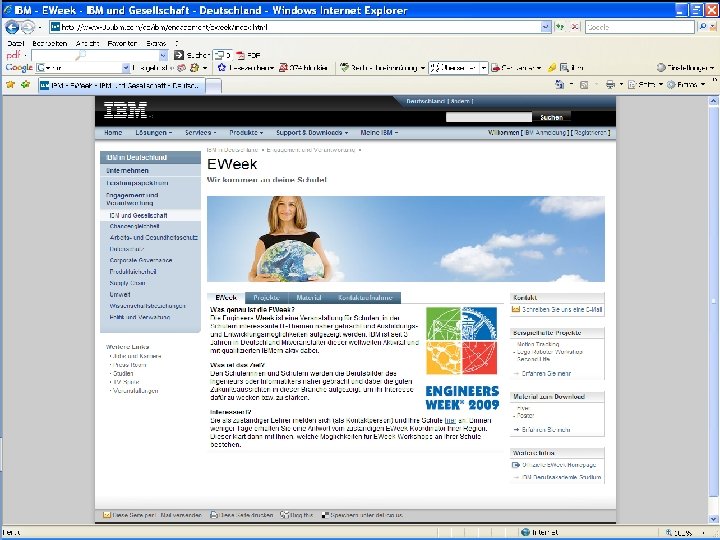Click the printer icon for Diese Seite drucken
The width and height of the screenshot is (720, 540).
pos(214,515)
